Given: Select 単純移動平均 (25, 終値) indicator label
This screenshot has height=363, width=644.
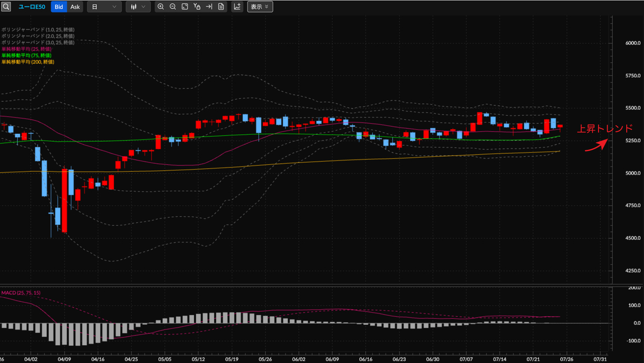Looking at the screenshot, I should [26, 49].
